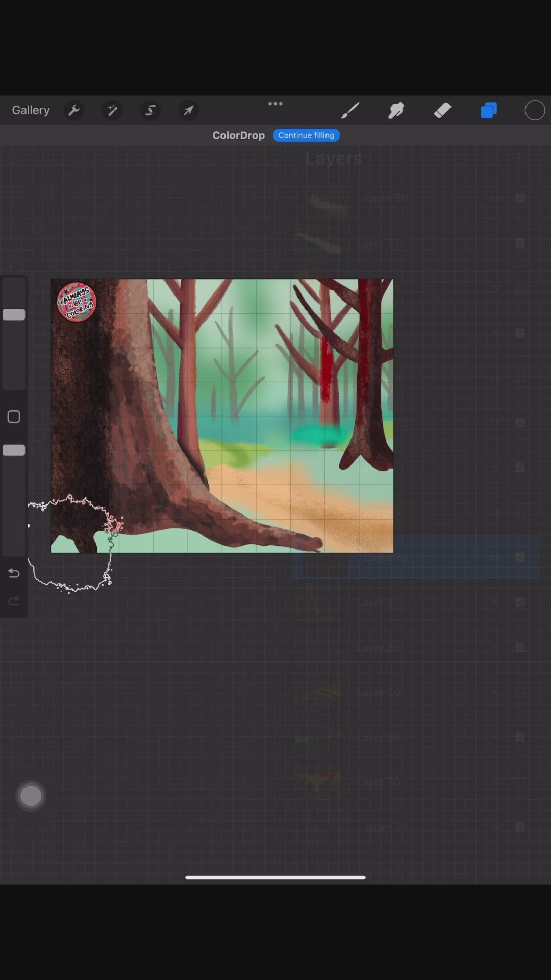Select the Eraser tool

(x=442, y=110)
